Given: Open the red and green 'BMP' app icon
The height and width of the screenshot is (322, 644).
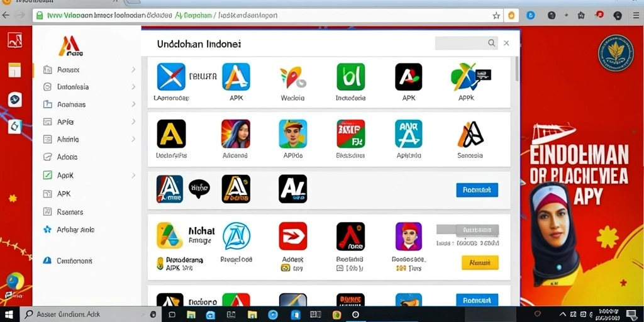Looking at the screenshot, I should click(x=351, y=133).
